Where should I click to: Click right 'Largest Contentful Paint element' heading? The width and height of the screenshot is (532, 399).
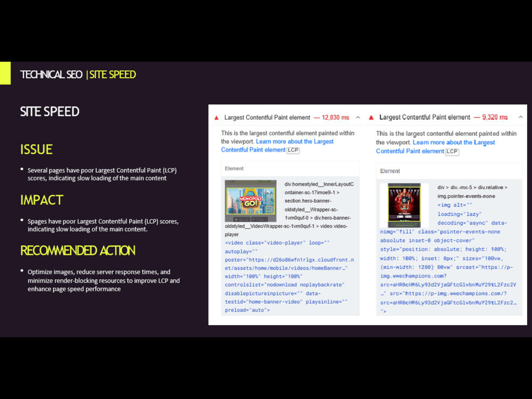425,117
